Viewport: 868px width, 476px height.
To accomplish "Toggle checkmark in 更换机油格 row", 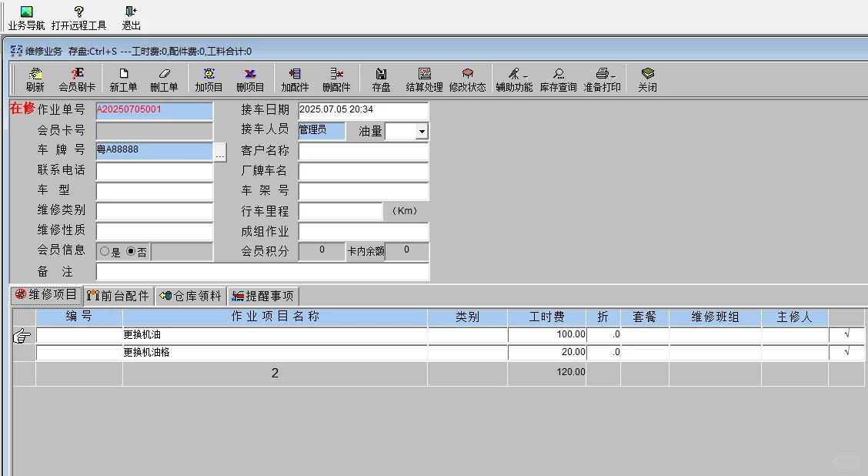I will (846, 352).
